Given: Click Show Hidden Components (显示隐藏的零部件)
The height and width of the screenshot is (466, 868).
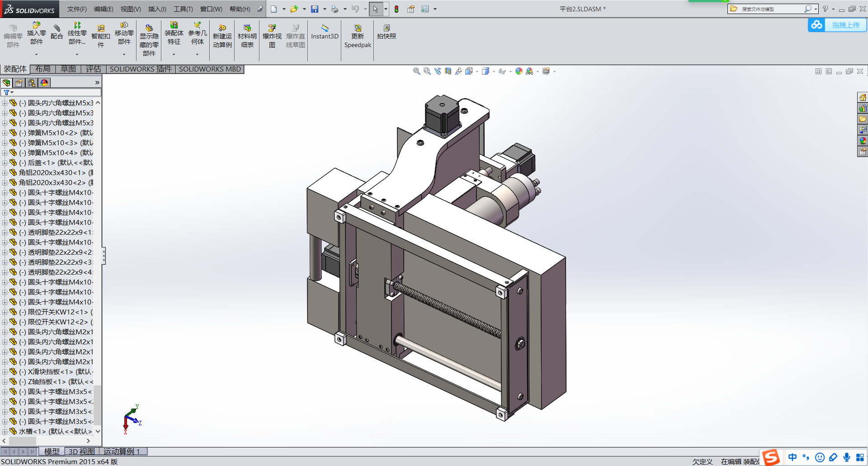Looking at the screenshot, I should [x=149, y=40].
